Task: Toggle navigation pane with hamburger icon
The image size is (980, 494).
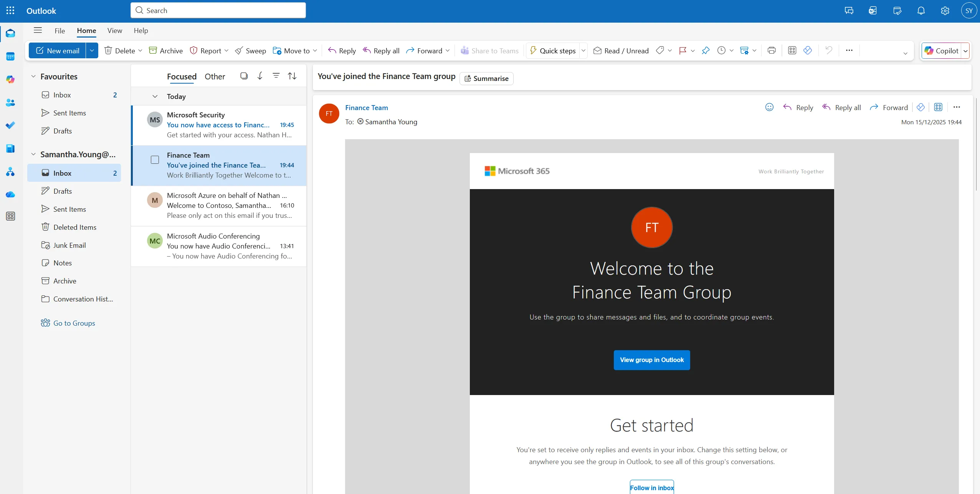Action: pos(38,30)
